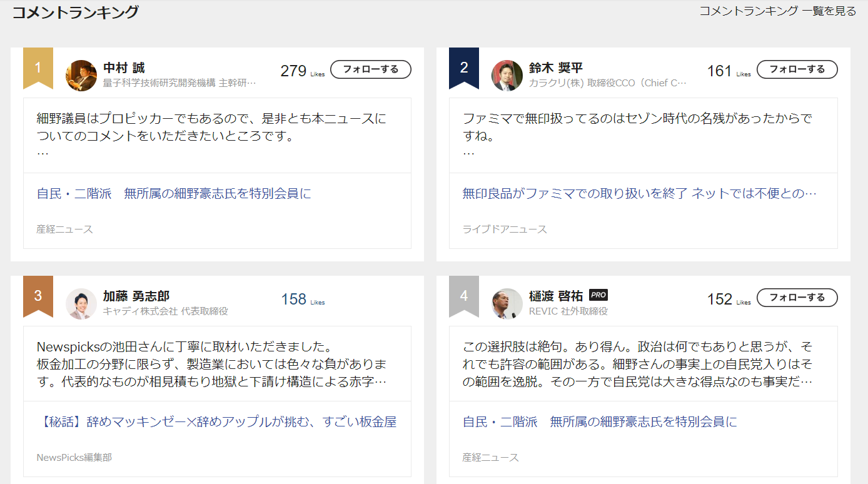Click 加藤 勇志郎's profile avatar
The height and width of the screenshot is (484, 868).
[x=81, y=304]
